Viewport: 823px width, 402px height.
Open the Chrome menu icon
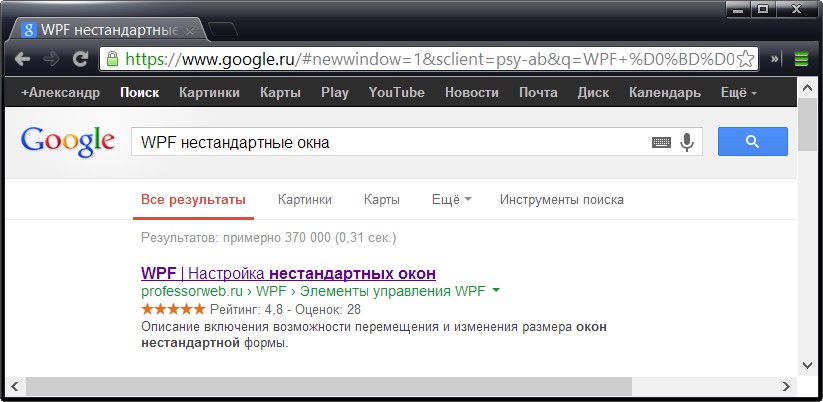point(801,59)
